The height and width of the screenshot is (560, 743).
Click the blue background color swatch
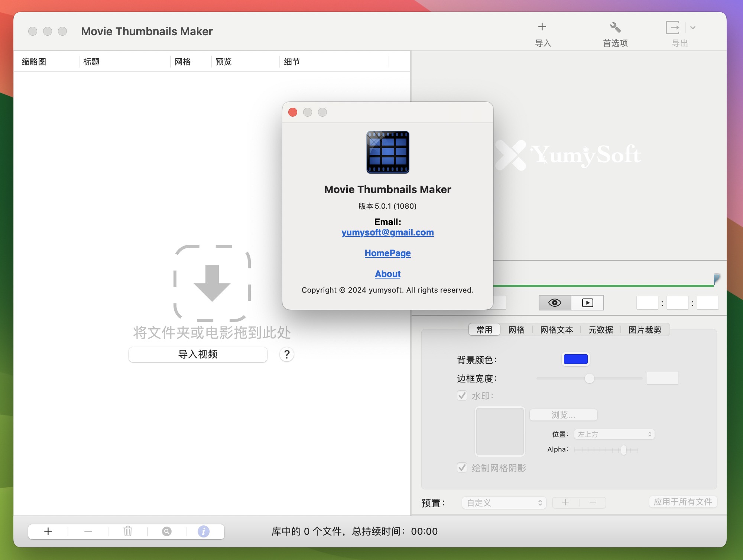pyautogui.click(x=575, y=359)
